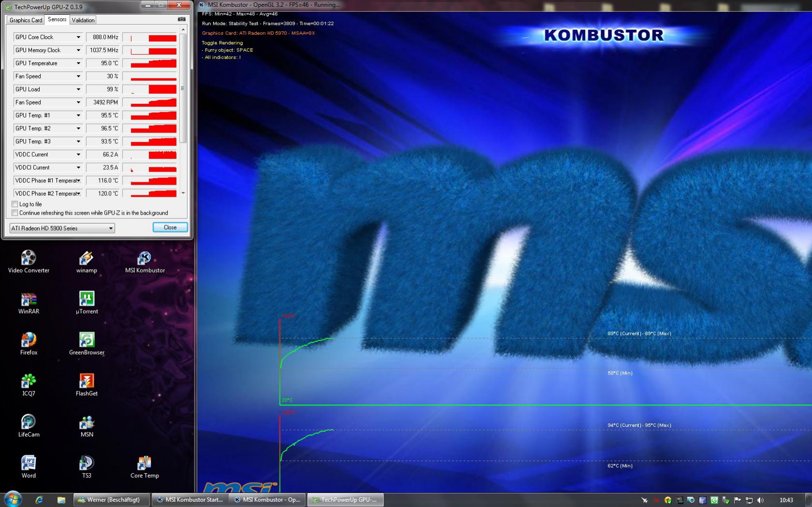Image resolution: width=812 pixels, height=507 pixels.
Task: Expand the GPU Temp. #1 dropdown
Action: coord(78,116)
